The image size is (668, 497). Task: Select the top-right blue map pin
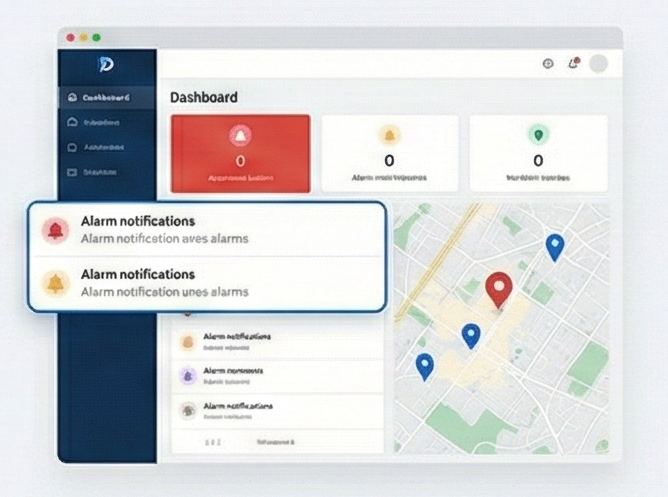tap(554, 245)
